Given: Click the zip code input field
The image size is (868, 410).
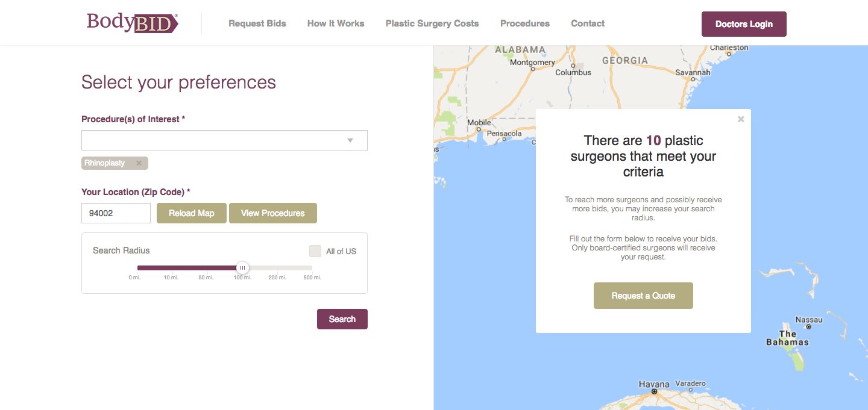Looking at the screenshot, I should click(116, 213).
